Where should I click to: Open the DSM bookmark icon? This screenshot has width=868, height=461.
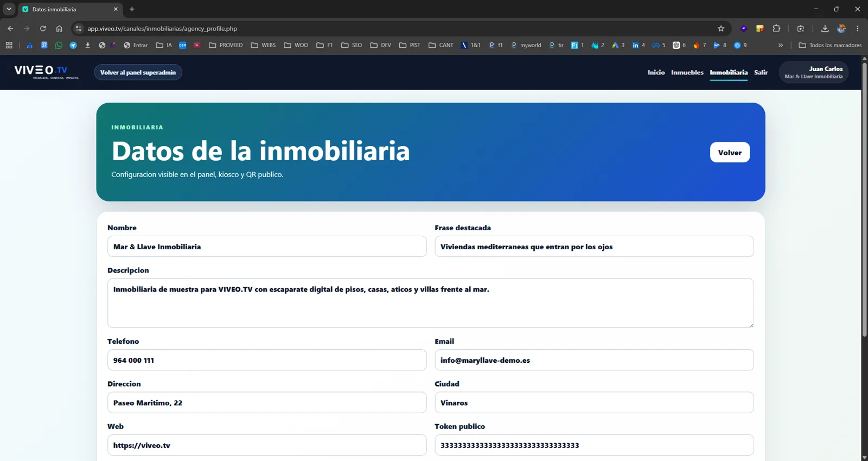click(x=183, y=45)
